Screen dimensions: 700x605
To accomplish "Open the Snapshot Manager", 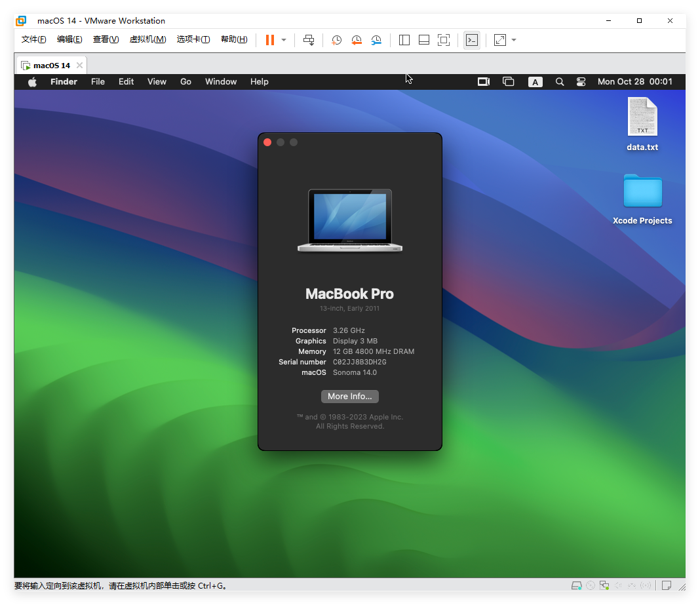I will tap(376, 40).
